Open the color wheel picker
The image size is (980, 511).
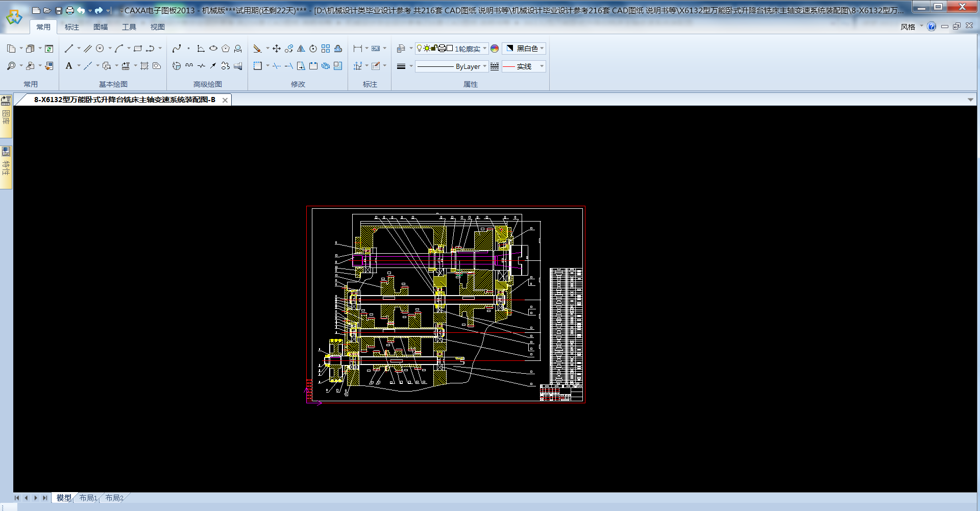[x=495, y=48]
